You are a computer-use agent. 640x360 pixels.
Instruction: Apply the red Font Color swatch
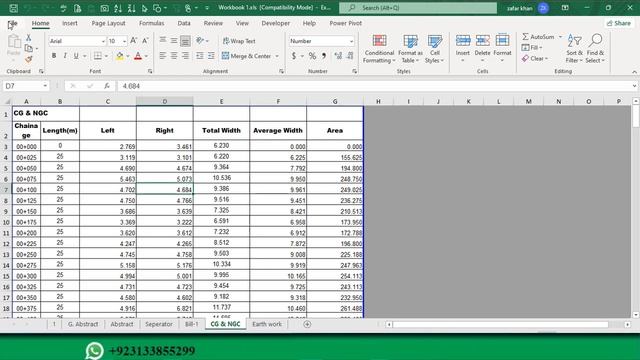138,56
